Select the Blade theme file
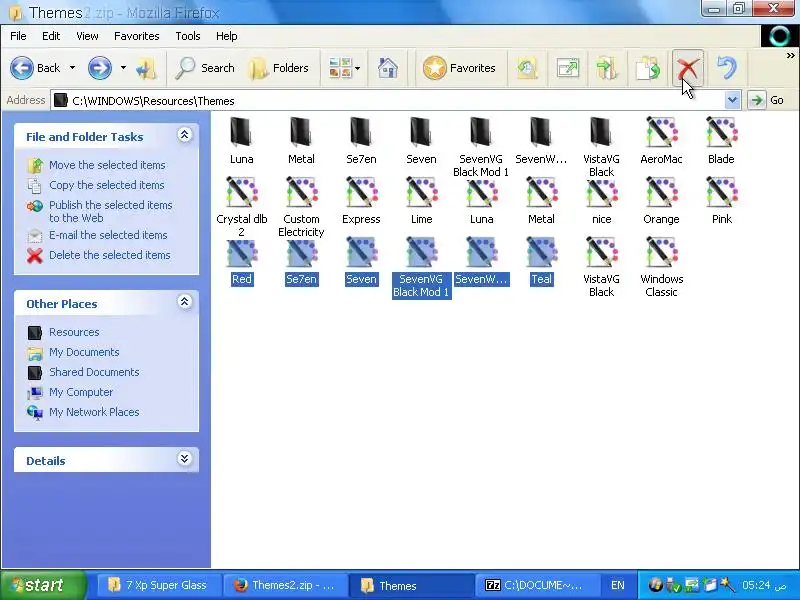Image resolution: width=800 pixels, height=600 pixels. tap(721, 133)
